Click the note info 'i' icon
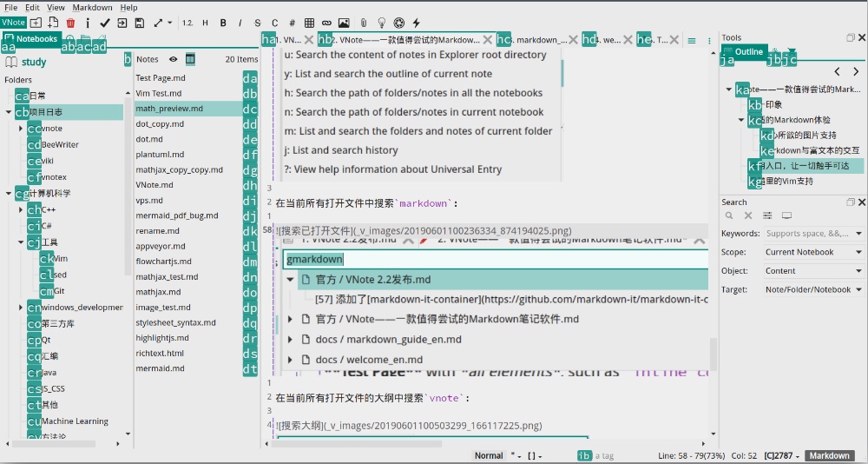Screen dimensions: 868x464 tap(88, 23)
